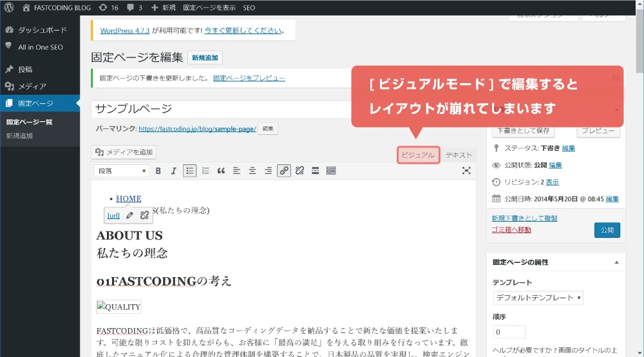
Task: Click the blue 公開 button
Action: tap(607, 230)
